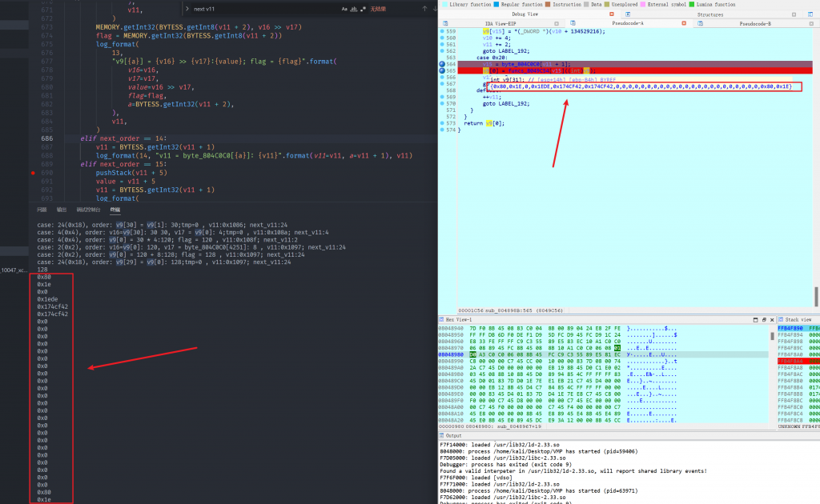
Task: Toggle match case in find widget
Action: pyautogui.click(x=345, y=9)
